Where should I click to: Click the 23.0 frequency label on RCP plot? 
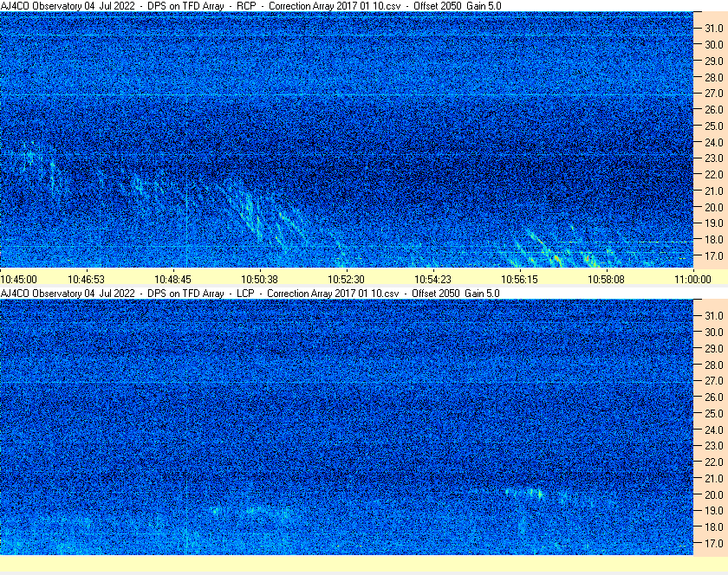(714, 158)
